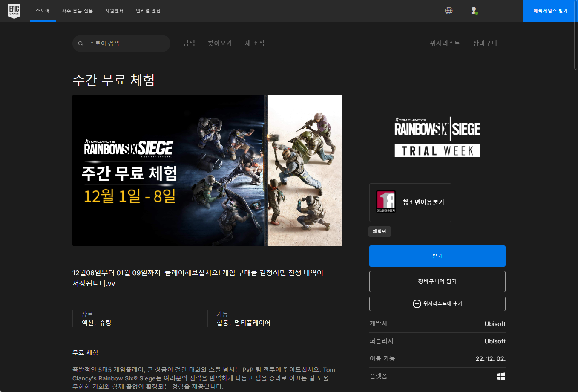The width and height of the screenshot is (578, 392).
Task: Click the Ubisoft value in the 퍼블리셔 row
Action: tap(495, 341)
